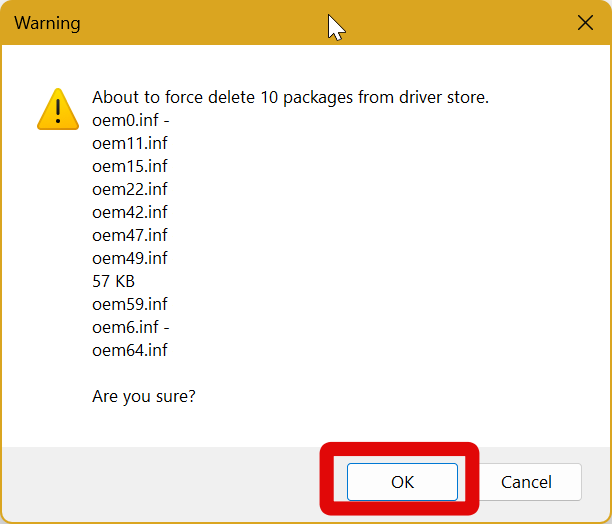Click the "Warning" title text
Image resolution: width=612 pixels, height=524 pixels.
click(x=47, y=22)
